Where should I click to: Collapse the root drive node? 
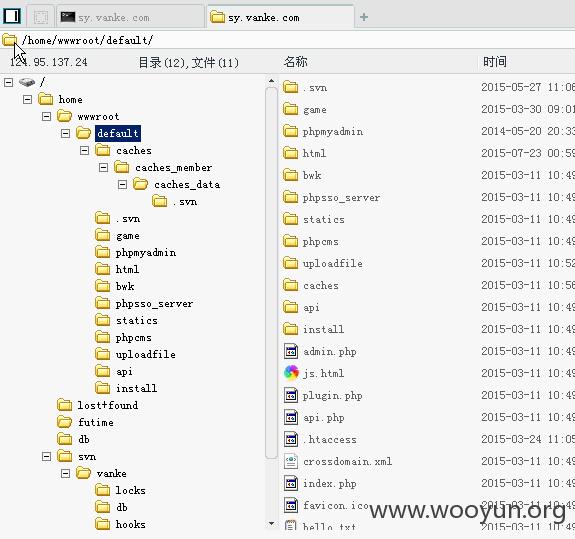pos(8,82)
